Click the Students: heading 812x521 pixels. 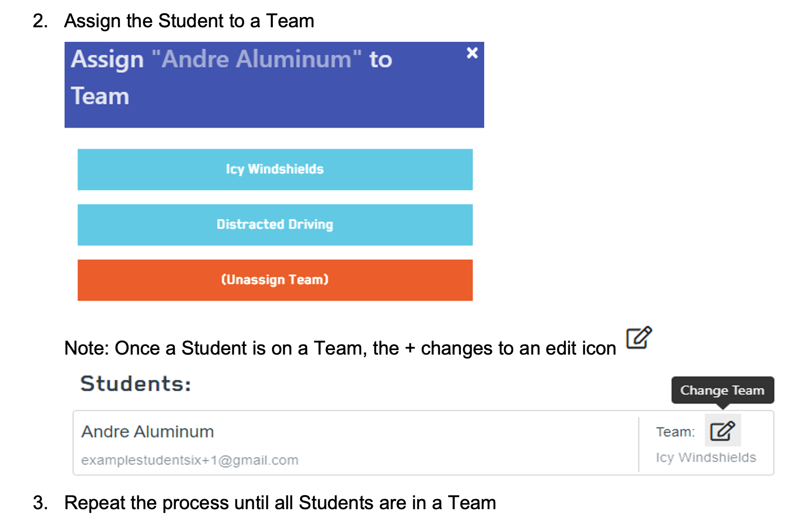click(135, 384)
